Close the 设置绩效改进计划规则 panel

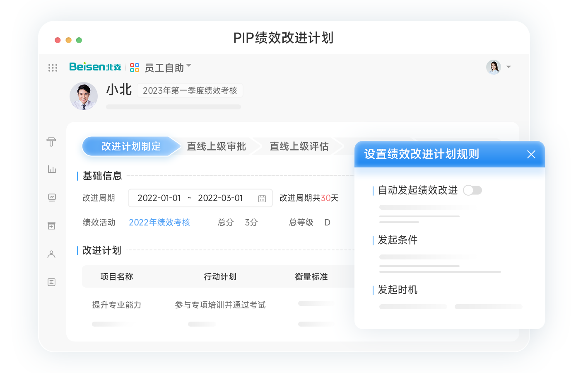coord(531,155)
